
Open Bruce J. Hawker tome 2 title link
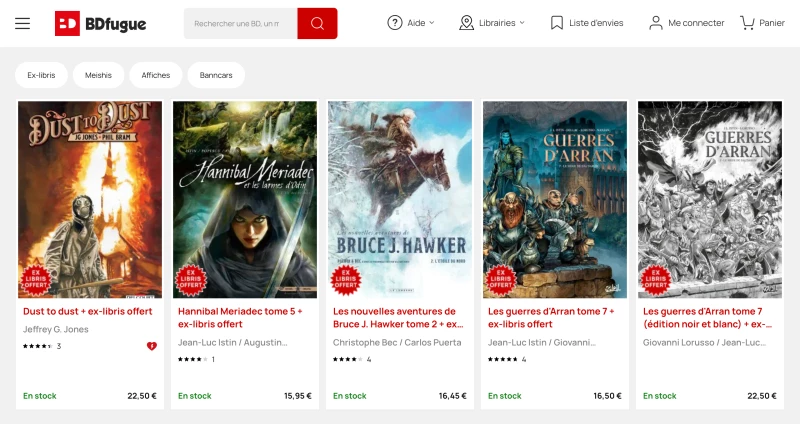coord(398,317)
